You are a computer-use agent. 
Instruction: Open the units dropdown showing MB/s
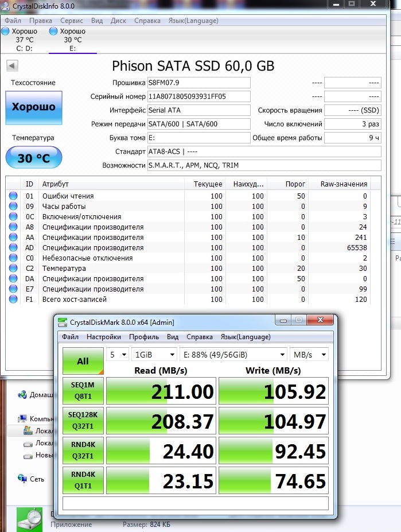(x=309, y=355)
